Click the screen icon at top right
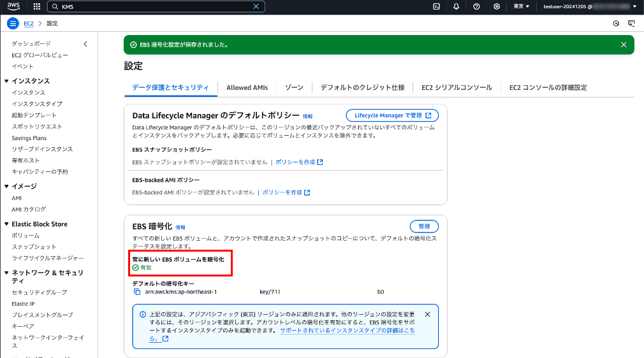The height and width of the screenshot is (358, 644). [x=631, y=24]
